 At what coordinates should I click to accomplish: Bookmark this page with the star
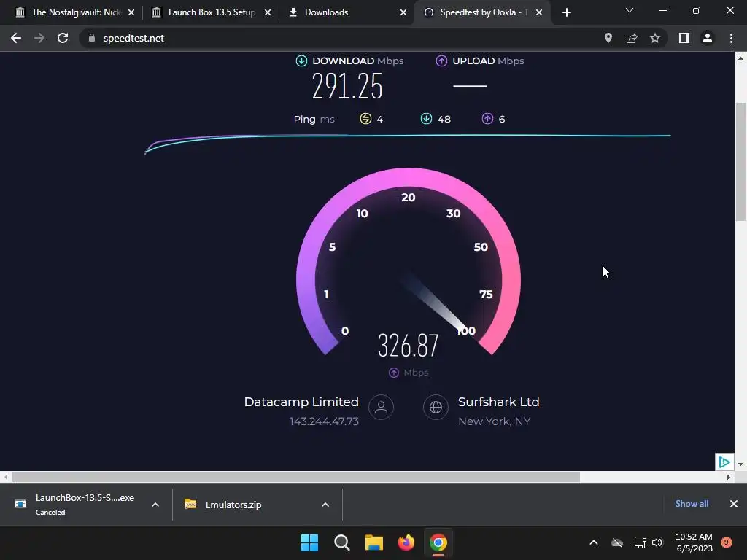pyautogui.click(x=655, y=38)
